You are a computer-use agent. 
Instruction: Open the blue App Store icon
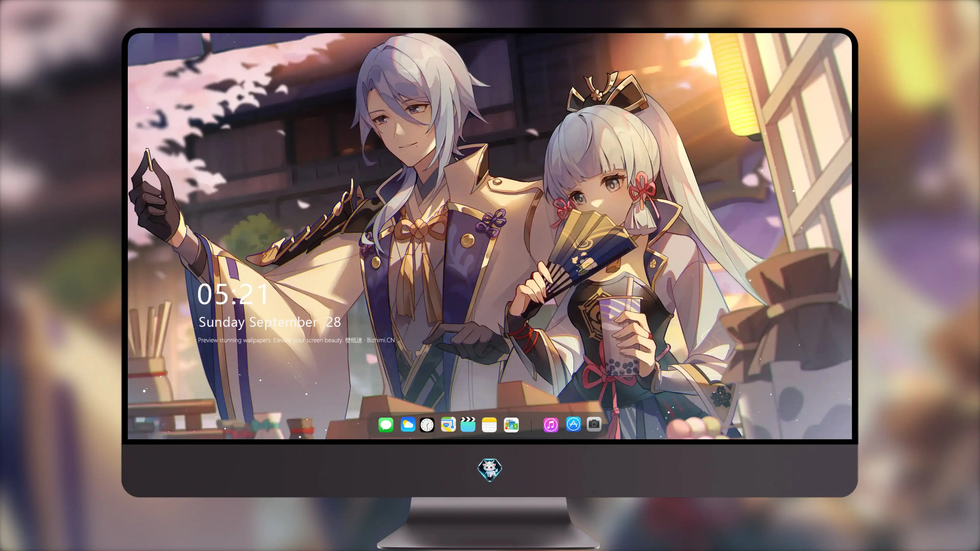(x=573, y=424)
